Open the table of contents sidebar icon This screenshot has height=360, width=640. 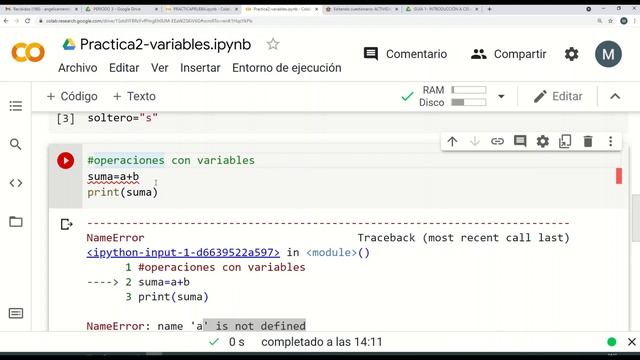(x=16, y=106)
